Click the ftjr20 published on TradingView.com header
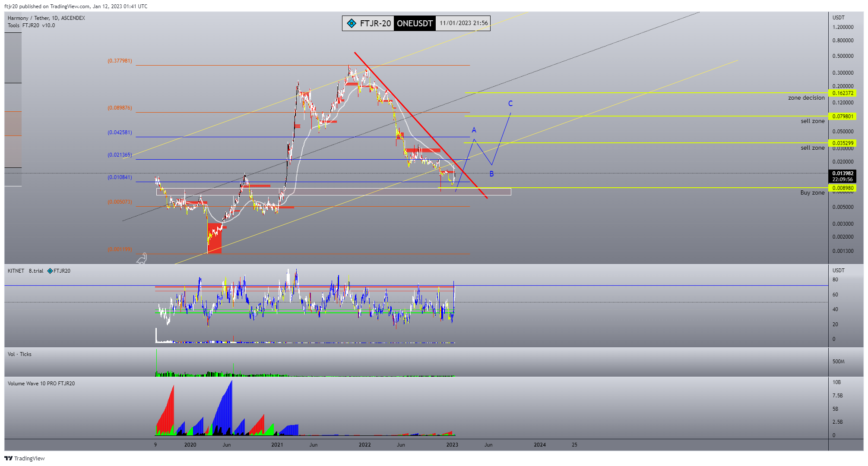This screenshot has height=466, width=868. click(76, 6)
